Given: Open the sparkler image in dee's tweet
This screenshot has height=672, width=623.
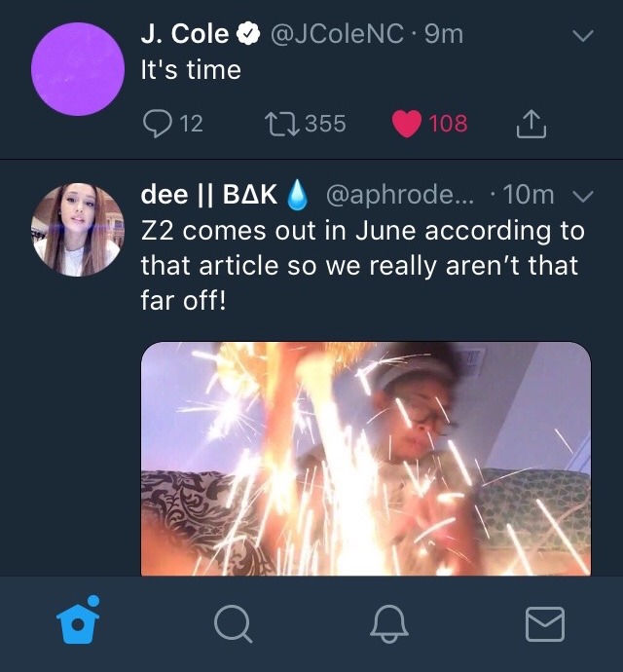Looking at the screenshot, I should (366, 458).
